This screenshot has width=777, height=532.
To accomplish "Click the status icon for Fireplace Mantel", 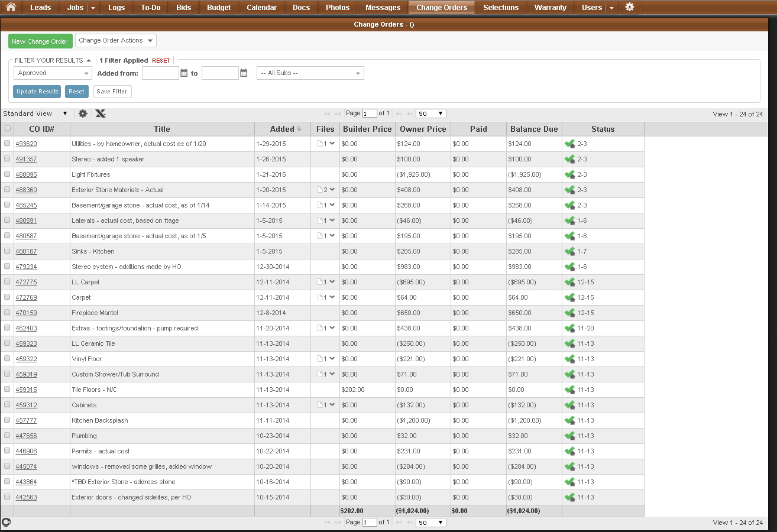I will coord(569,313).
